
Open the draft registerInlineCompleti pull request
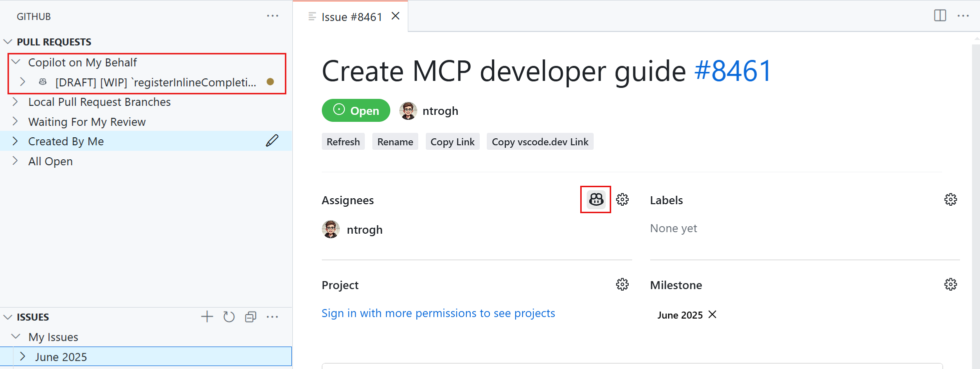tap(155, 82)
